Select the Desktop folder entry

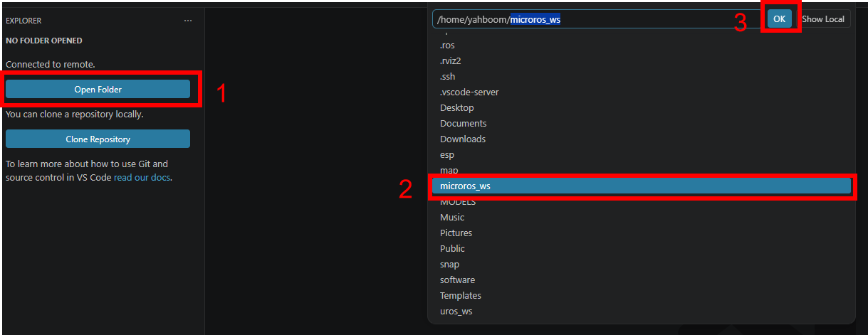(x=642, y=107)
